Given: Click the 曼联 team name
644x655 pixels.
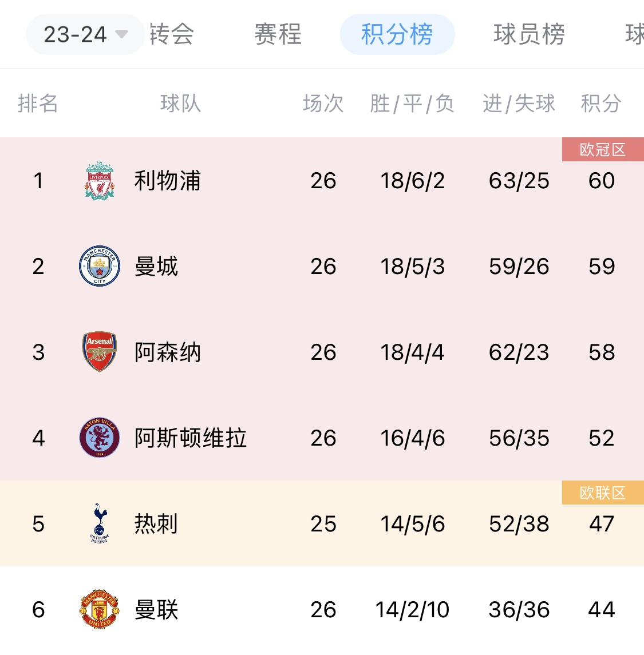Looking at the screenshot, I should 156,610.
